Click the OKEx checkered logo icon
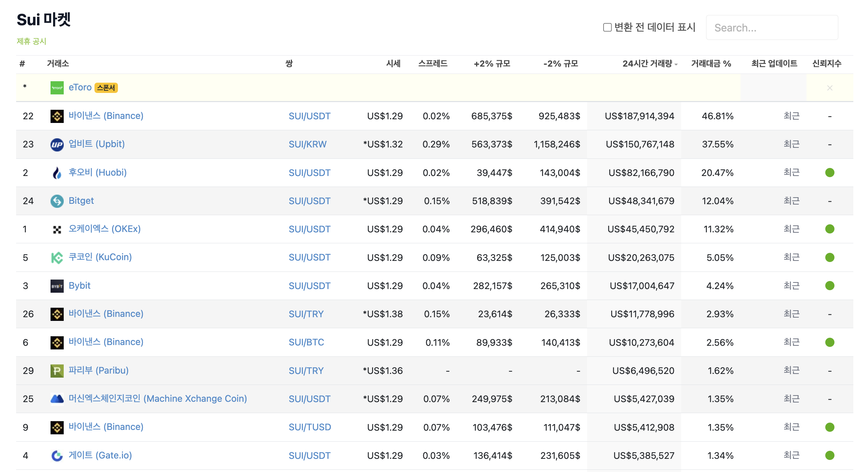Screen dimensions: 868x472 (x=57, y=229)
